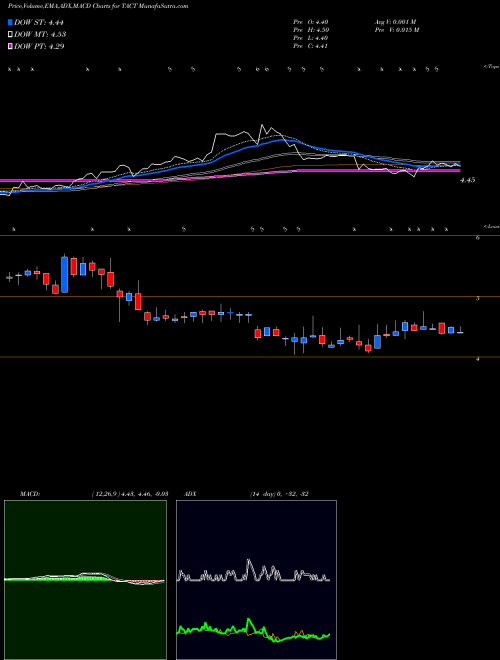Click the 'Avg V: 0.001 M' volume value
Image resolution: width=500 pixels, height=660 pixels.
(x=395, y=22)
